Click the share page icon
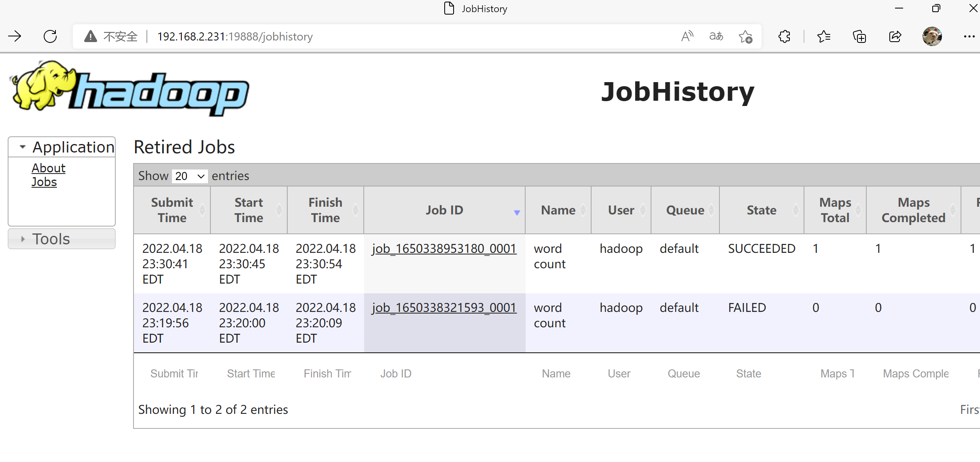This screenshot has width=980, height=462. point(895,36)
